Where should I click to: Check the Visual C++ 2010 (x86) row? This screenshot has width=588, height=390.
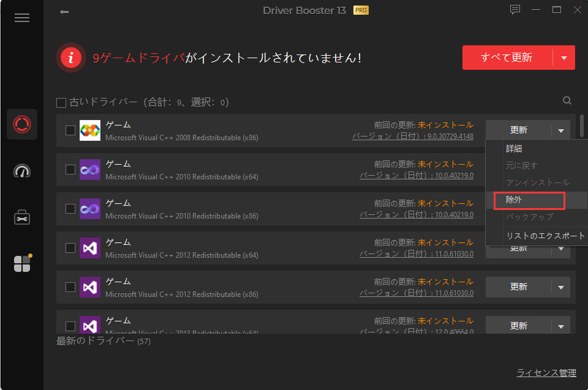pyautogui.click(x=70, y=209)
